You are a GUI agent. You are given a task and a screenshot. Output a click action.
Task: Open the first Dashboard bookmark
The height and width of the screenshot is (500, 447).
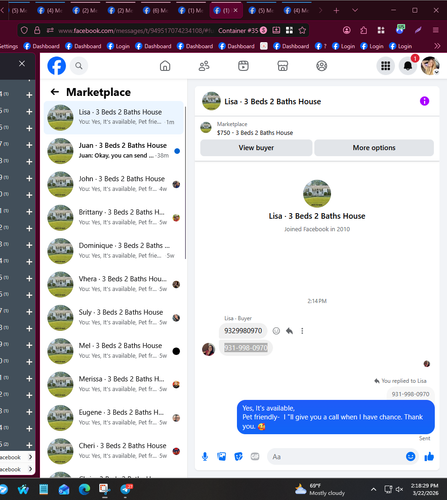point(42,46)
